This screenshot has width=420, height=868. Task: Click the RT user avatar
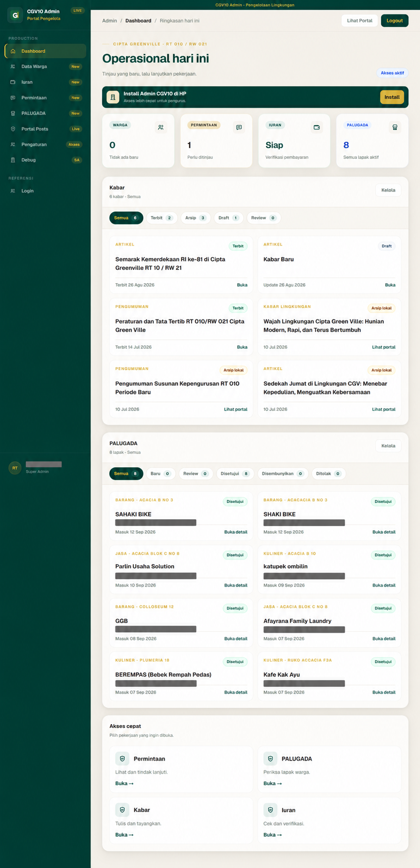(15, 468)
